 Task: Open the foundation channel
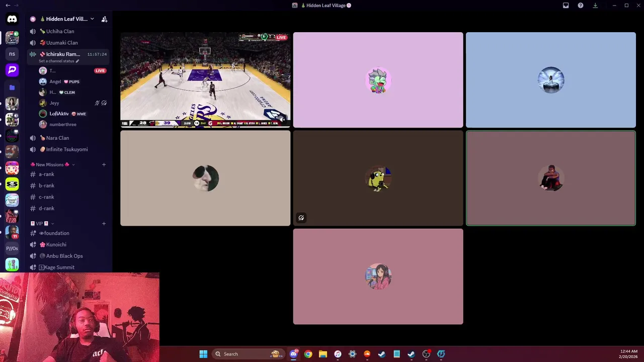coord(67,233)
